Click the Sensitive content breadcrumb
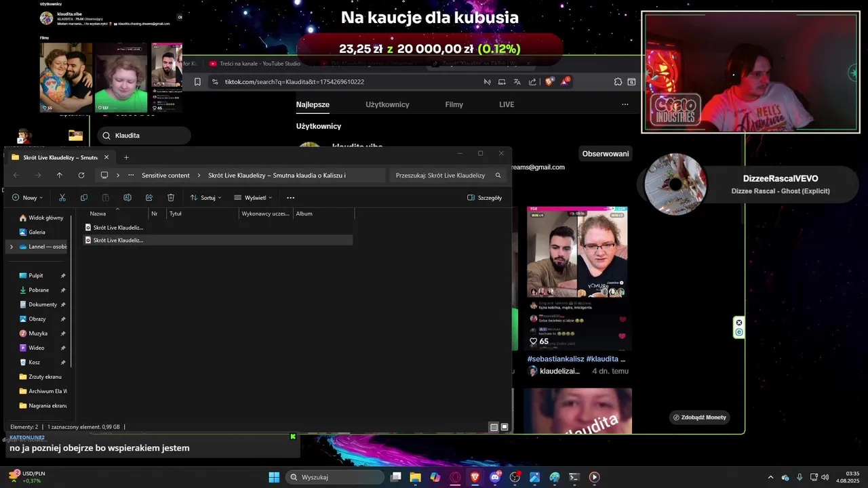The image size is (868, 488). coord(165,175)
